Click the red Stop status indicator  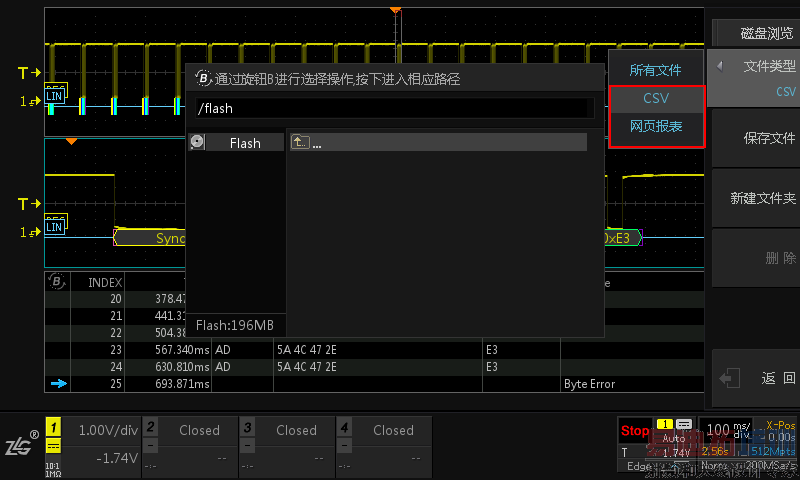(x=635, y=431)
